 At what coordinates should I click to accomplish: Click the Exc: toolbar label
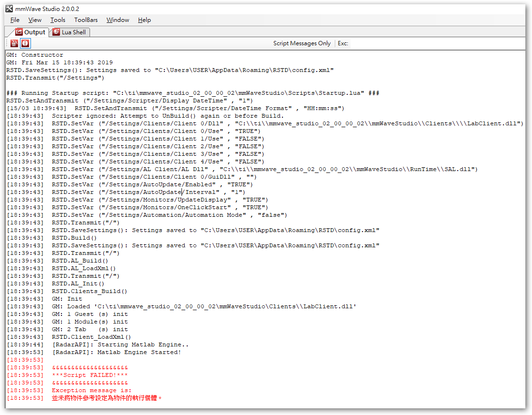tap(342, 43)
